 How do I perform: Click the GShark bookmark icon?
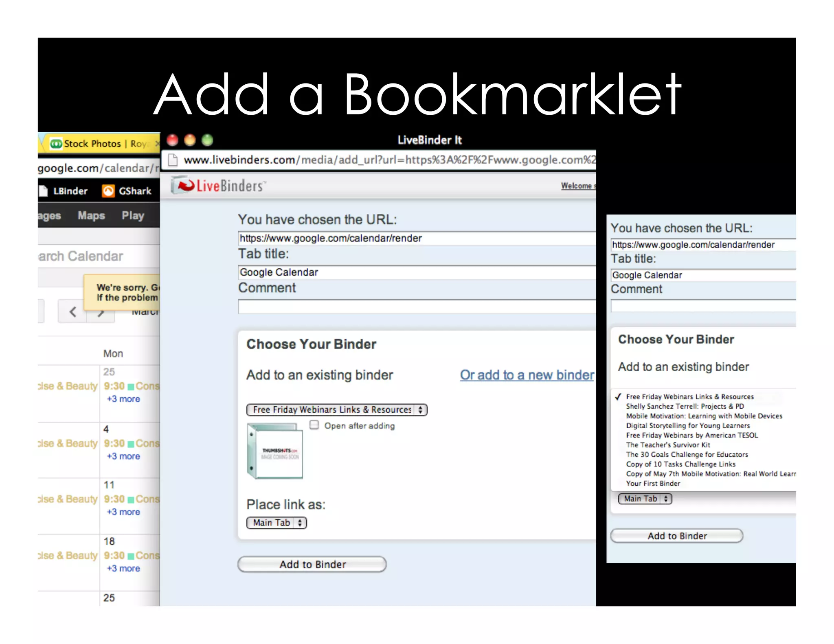click(x=108, y=191)
